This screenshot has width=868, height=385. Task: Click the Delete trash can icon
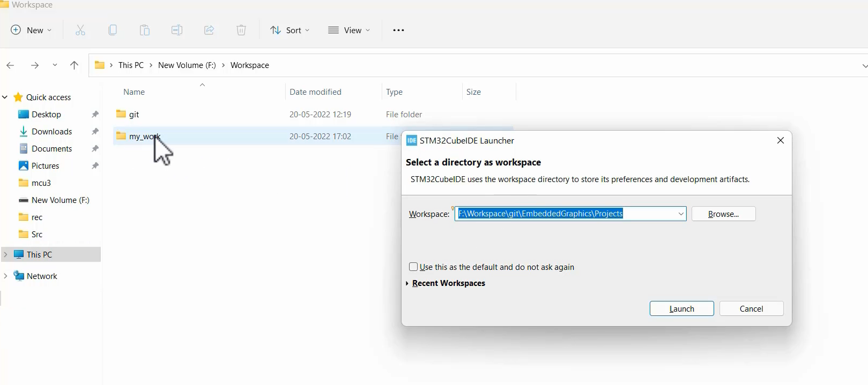pos(241,30)
